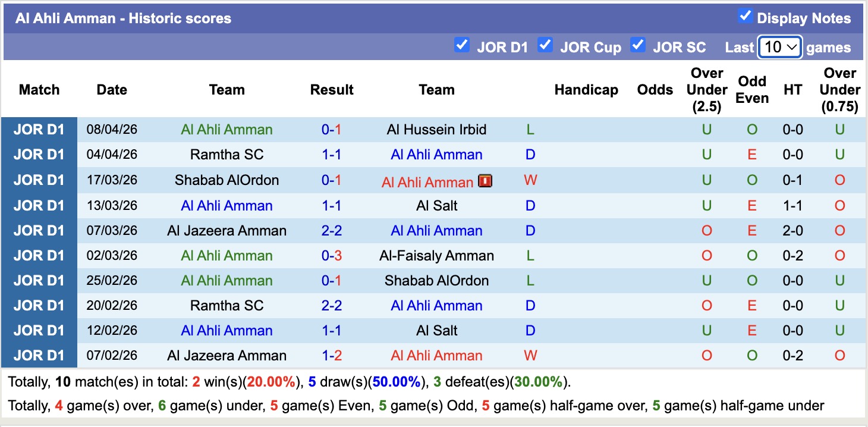868x427 pixels.
Task: Open Al-Faisaly Amman team link
Action: (x=436, y=255)
